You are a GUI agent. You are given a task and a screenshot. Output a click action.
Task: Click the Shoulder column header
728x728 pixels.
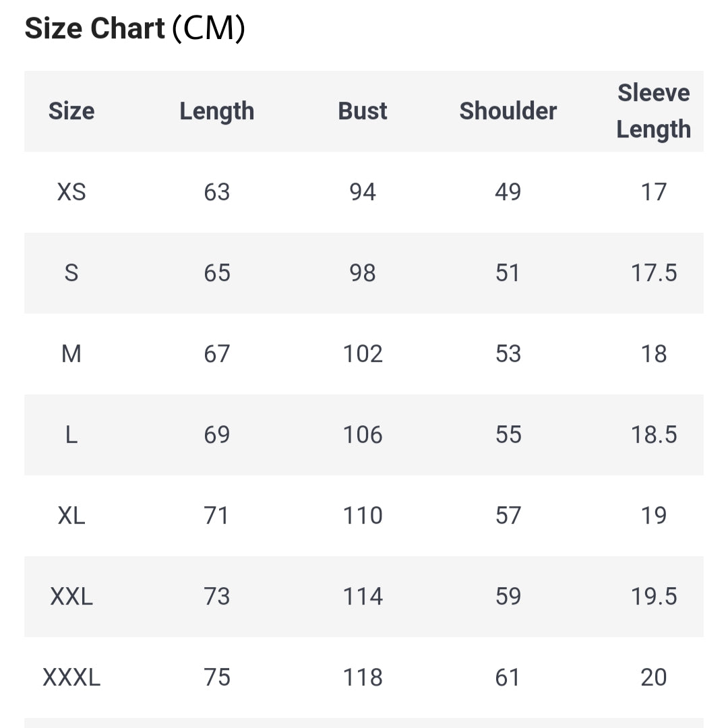click(x=508, y=111)
